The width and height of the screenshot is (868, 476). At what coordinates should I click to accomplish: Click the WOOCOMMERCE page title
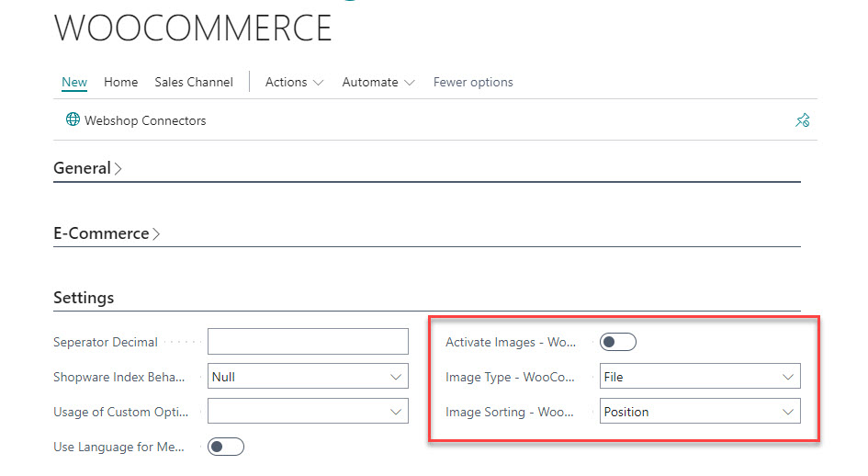pyautogui.click(x=193, y=28)
